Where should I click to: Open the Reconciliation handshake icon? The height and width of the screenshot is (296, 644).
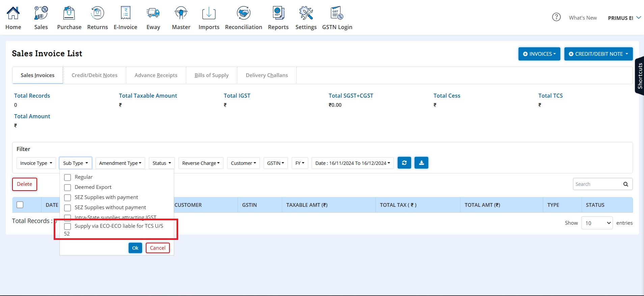pos(244,13)
